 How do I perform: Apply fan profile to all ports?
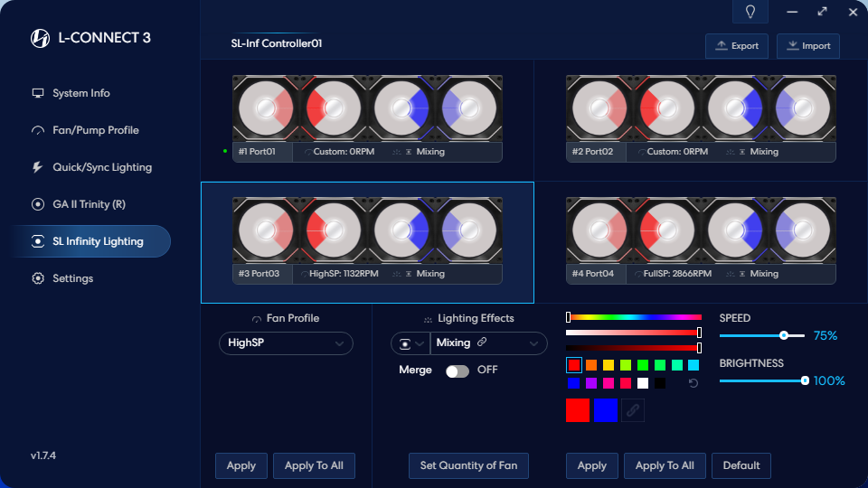tap(314, 465)
